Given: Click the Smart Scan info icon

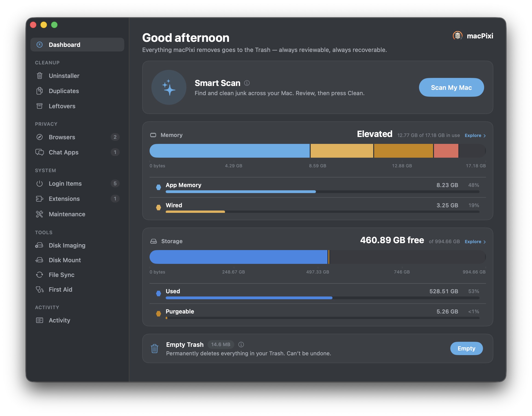Looking at the screenshot, I should [247, 83].
